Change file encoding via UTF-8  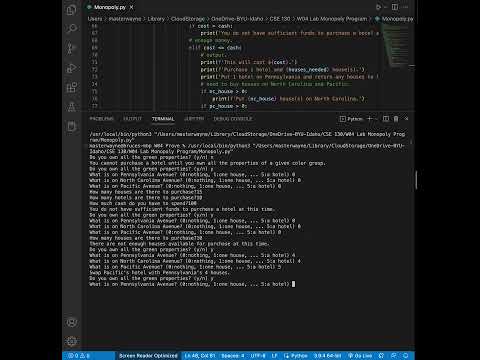(258, 356)
